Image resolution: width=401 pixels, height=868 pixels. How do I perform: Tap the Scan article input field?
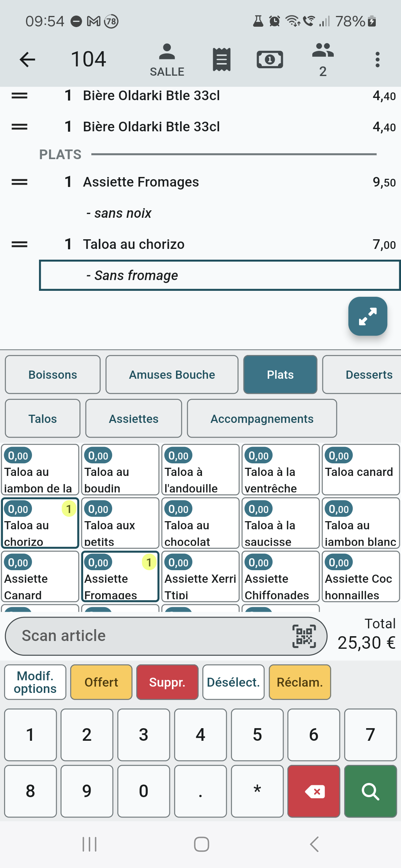(x=166, y=636)
